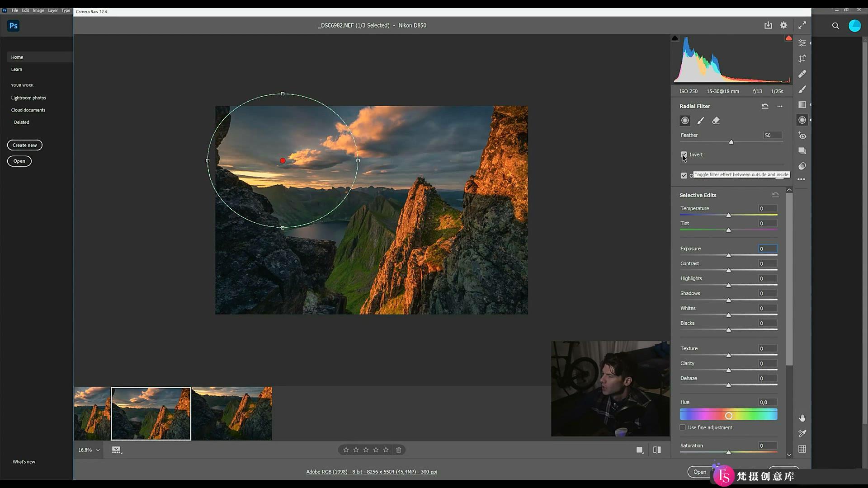Click the Home navigation link
Screen dimensions: 868x488
coord(17,56)
